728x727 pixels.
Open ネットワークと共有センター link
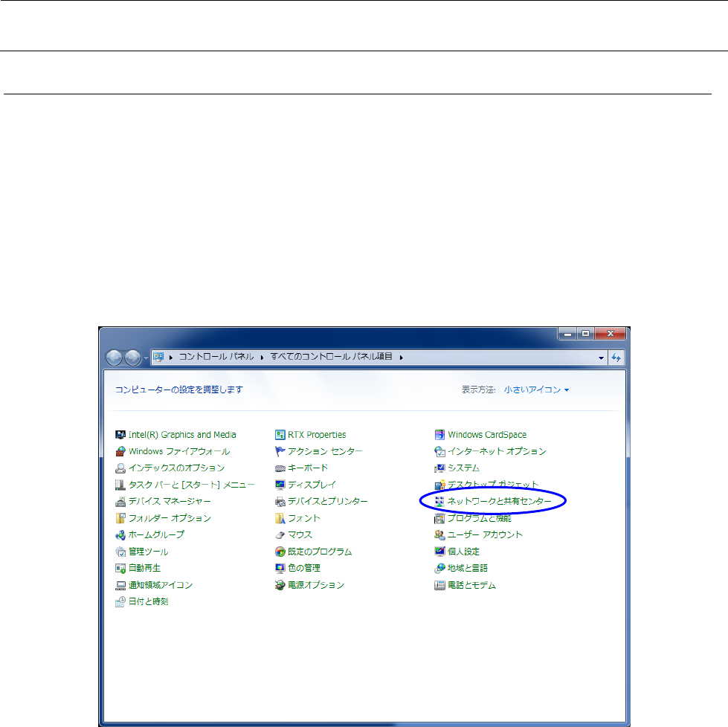(499, 501)
